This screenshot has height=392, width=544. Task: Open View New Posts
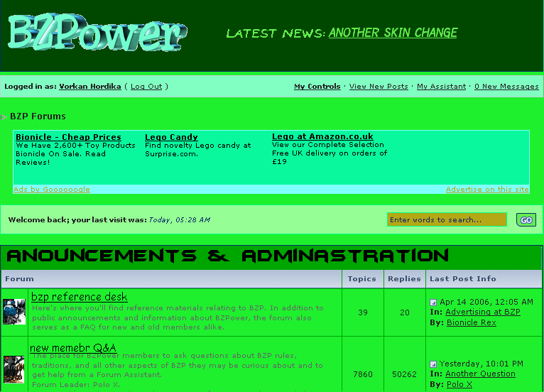click(379, 87)
